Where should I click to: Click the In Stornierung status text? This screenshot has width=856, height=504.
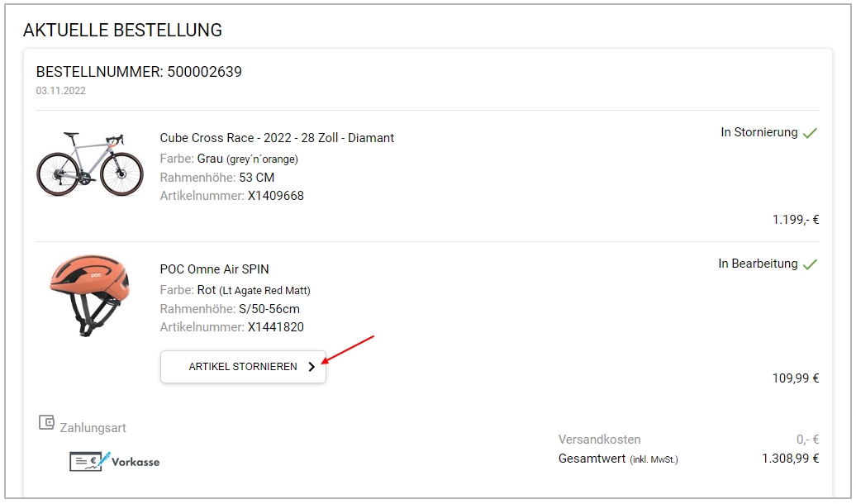(759, 132)
